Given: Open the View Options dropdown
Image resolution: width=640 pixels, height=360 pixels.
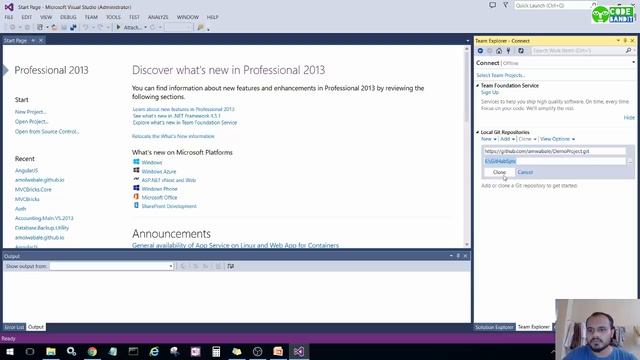Looking at the screenshot, I should click(x=557, y=139).
